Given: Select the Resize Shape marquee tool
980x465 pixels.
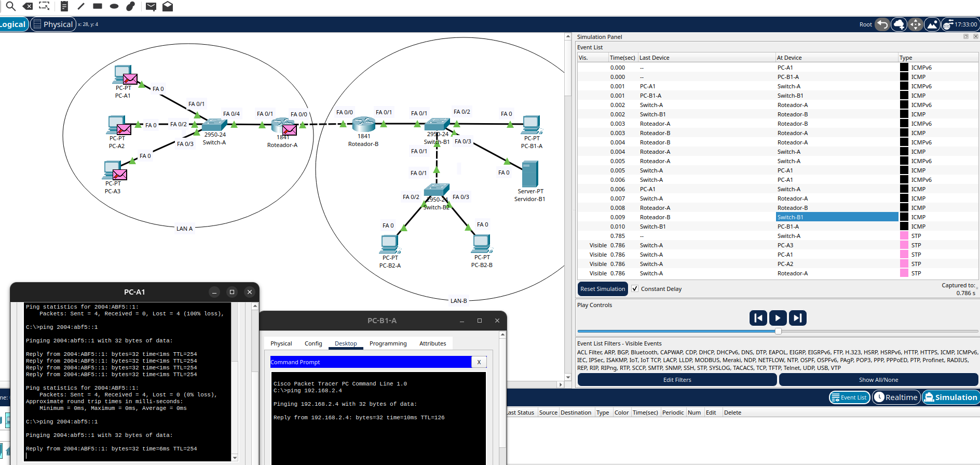Looking at the screenshot, I should pos(45,6).
